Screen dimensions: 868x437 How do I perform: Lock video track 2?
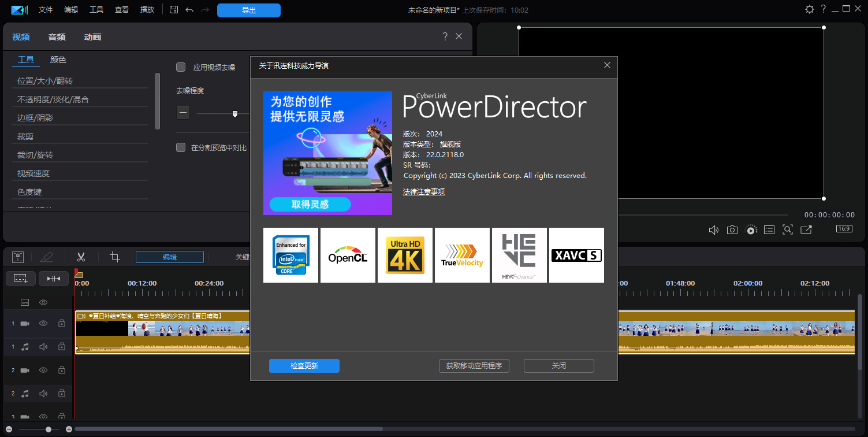pos(61,370)
